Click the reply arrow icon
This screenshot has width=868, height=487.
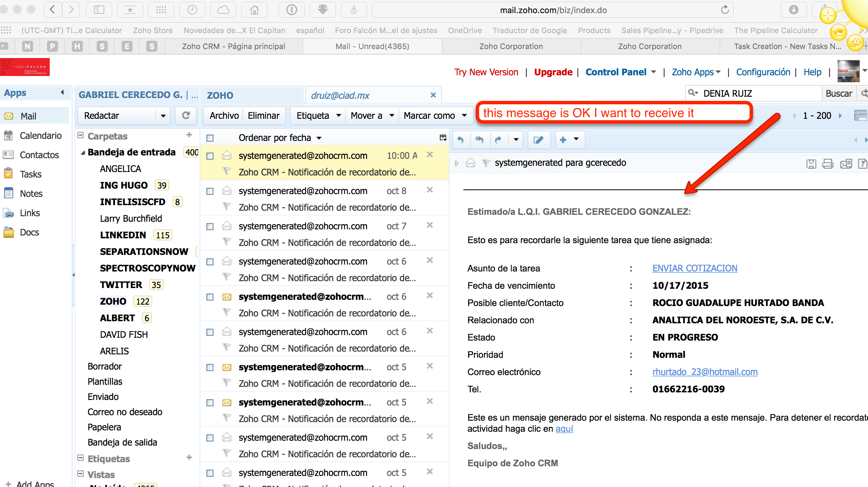[x=460, y=140]
